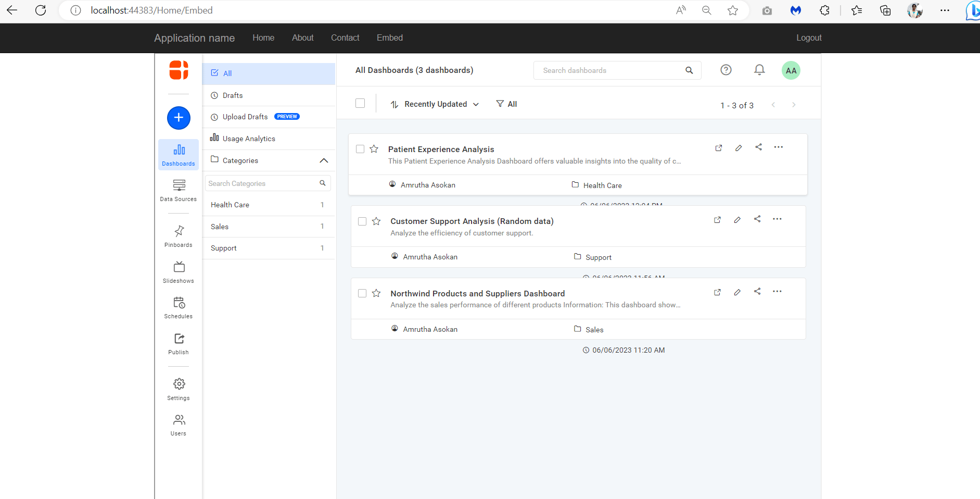The width and height of the screenshot is (980, 499).
Task: Click the notifications bell icon
Action: (759, 70)
